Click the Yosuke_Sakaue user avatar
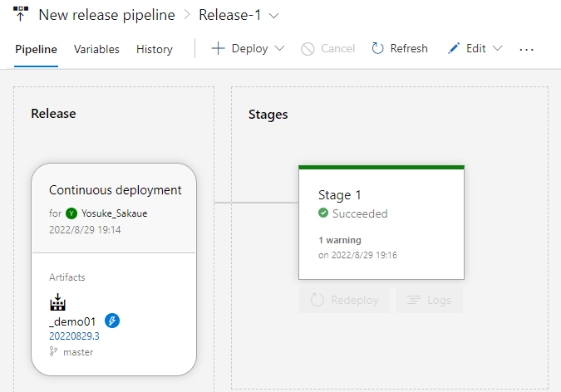The image size is (561, 392). coord(71,213)
